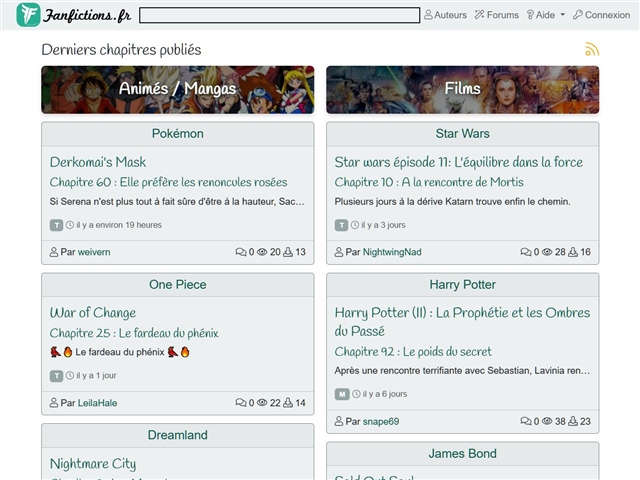Expand the Aide dropdown menu
640x480 pixels.
[x=546, y=15]
